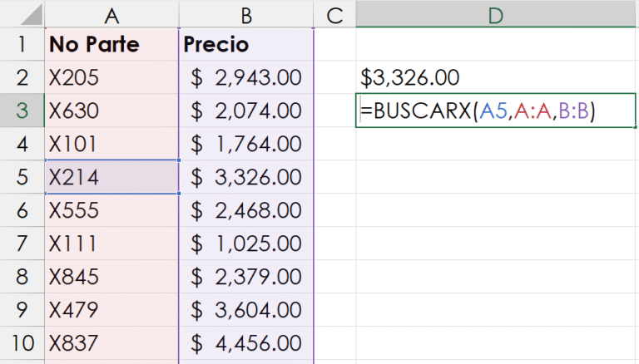Select column A header

[x=111, y=13]
